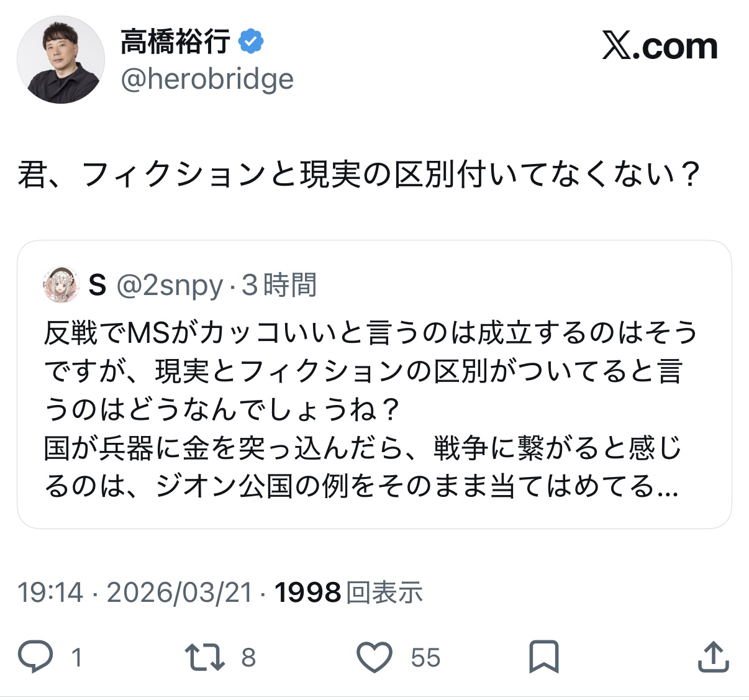
Task: Bookmark this post
Action: (x=543, y=657)
